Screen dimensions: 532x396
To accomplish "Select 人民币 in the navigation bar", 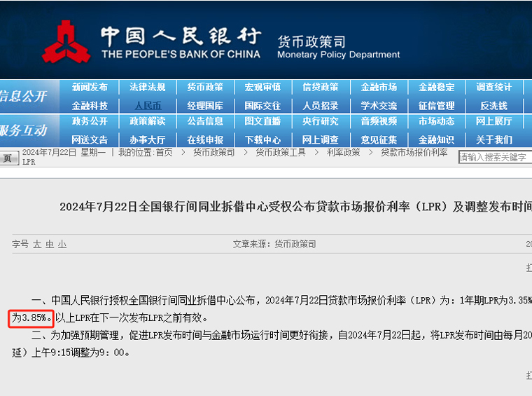I will (x=147, y=106).
